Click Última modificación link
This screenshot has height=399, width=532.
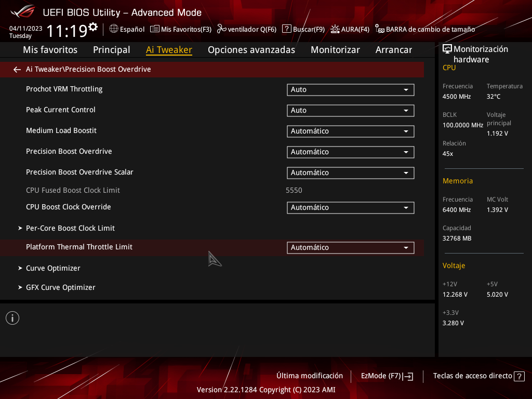coord(310,376)
